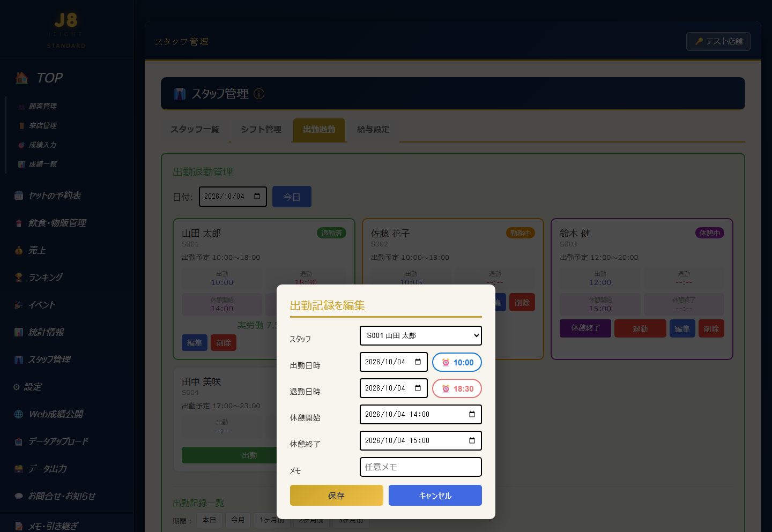Image resolution: width=772 pixels, height=532 pixels.
Task: Switch to スタッフ一覧 tab
Action: [x=195, y=130]
